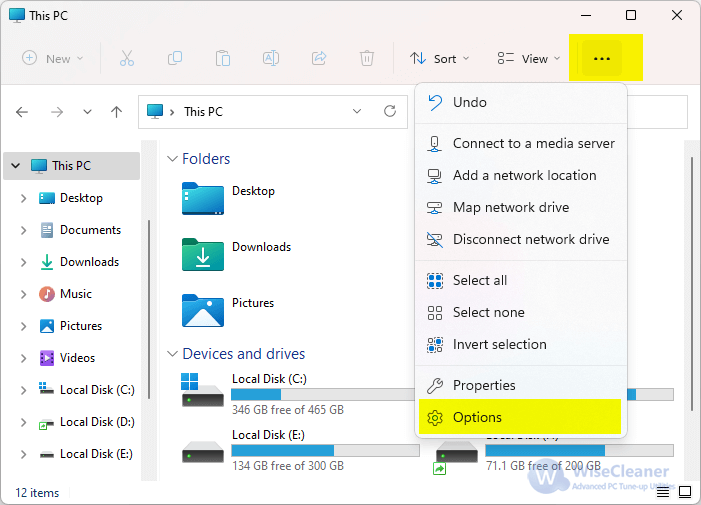
Task: Select Local Disk (D:) in navigation pane
Action: click(97, 422)
